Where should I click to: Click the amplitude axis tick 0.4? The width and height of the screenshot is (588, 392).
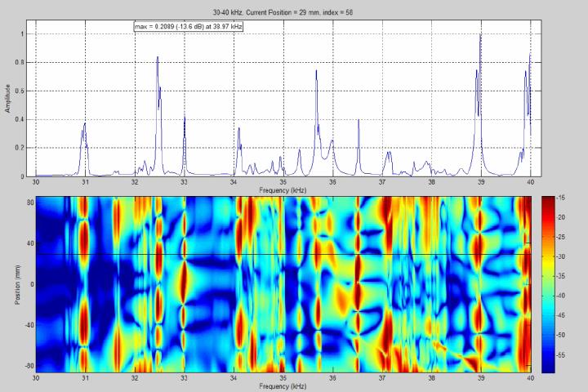20,120
